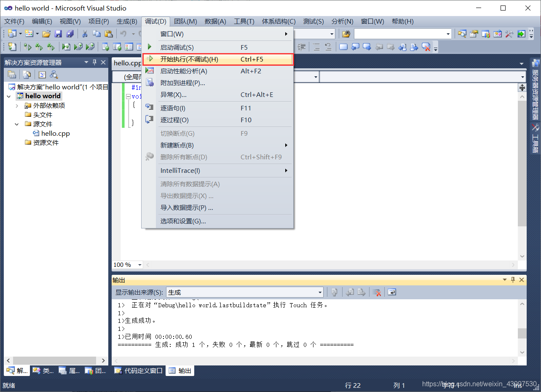Click the green arrow Start Page icon

click(x=521, y=34)
